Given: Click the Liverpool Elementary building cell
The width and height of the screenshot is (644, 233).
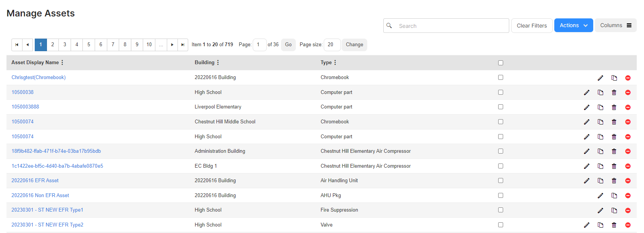Looking at the screenshot, I should tap(218, 107).
